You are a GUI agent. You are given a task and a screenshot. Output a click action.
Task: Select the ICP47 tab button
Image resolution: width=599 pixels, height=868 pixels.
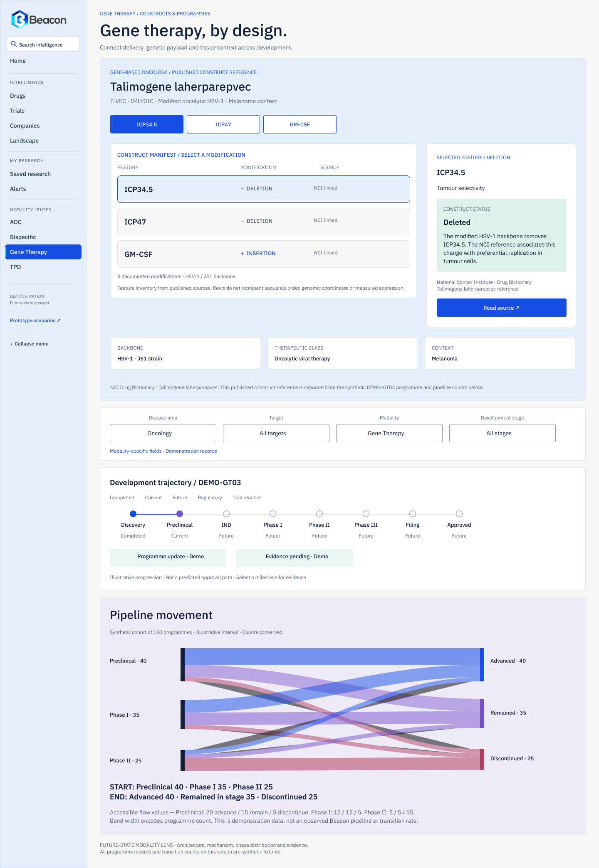[223, 124]
